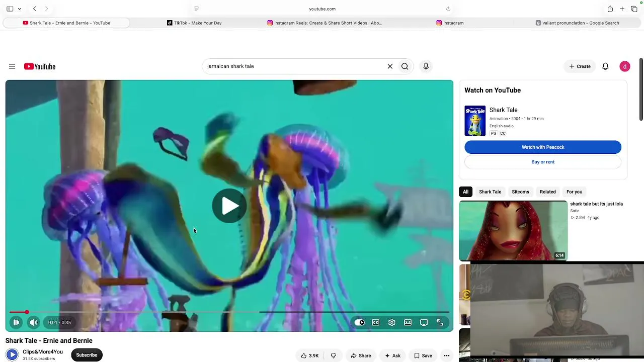Viewport: 644px width, 362px height.
Task: Open a new Safari tab
Action: coord(622,9)
